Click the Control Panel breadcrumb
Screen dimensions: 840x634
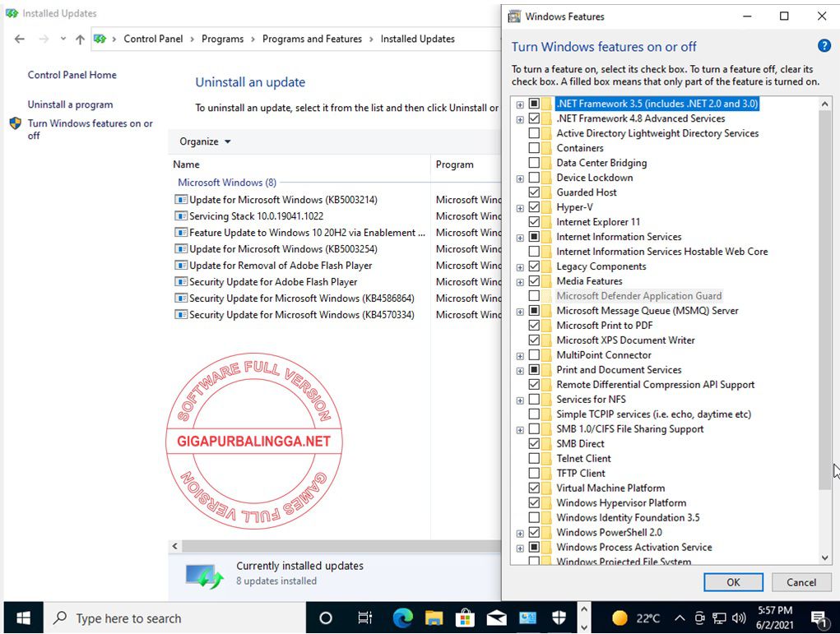[x=153, y=39]
